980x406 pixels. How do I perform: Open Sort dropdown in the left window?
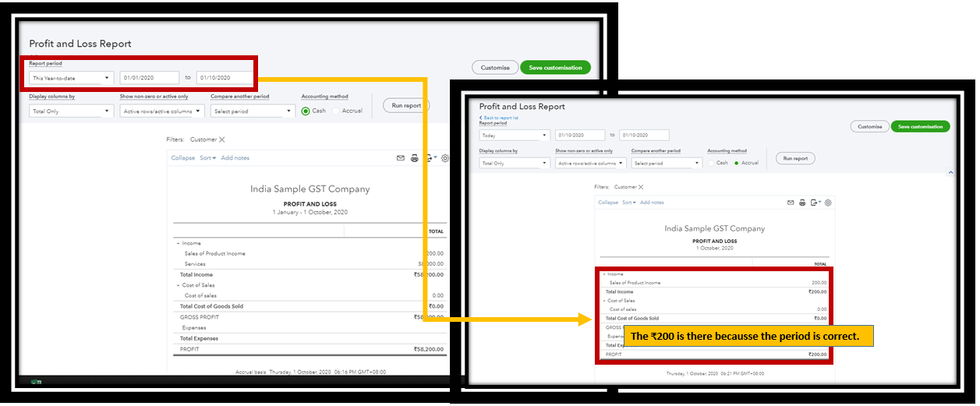pos(207,158)
